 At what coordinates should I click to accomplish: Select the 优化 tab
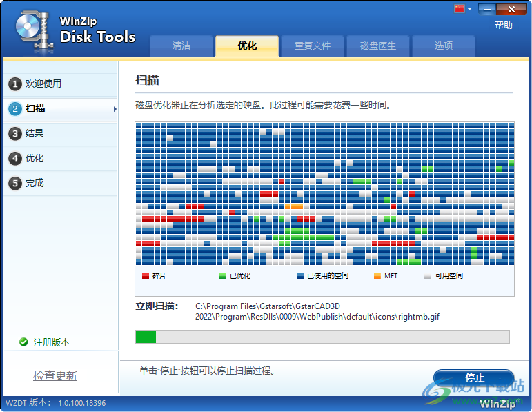click(247, 46)
